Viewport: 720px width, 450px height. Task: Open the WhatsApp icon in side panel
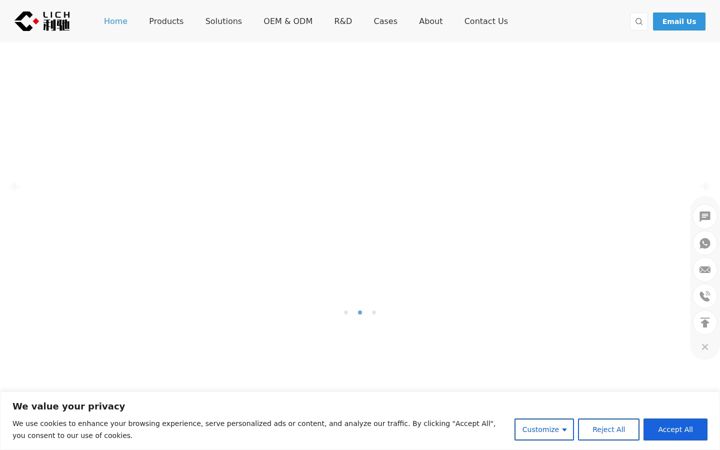[x=705, y=243]
